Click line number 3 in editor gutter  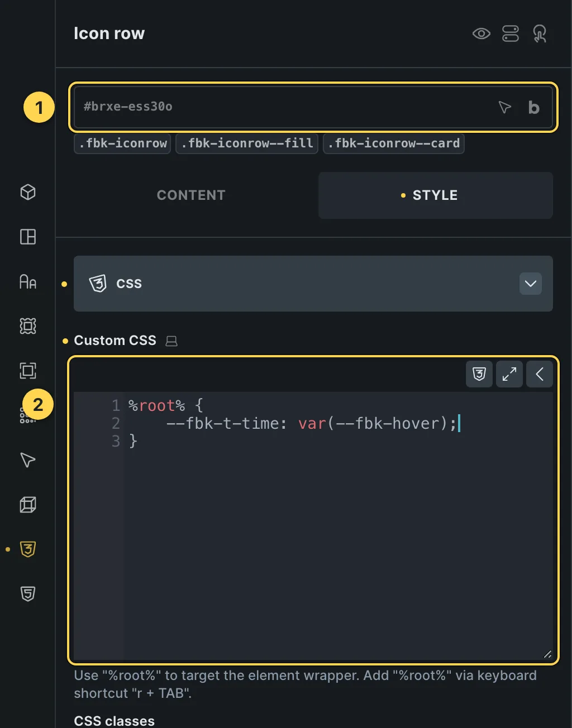pos(116,442)
